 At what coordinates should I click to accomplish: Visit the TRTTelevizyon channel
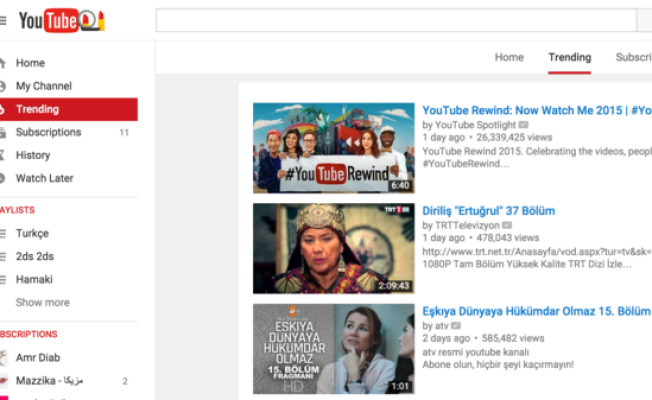(x=467, y=225)
